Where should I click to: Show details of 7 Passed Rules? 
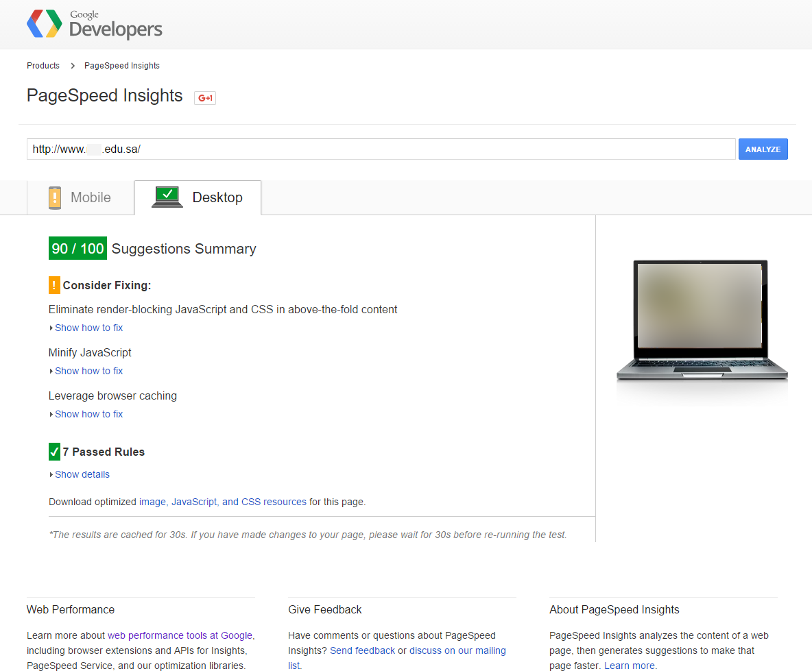coord(82,474)
